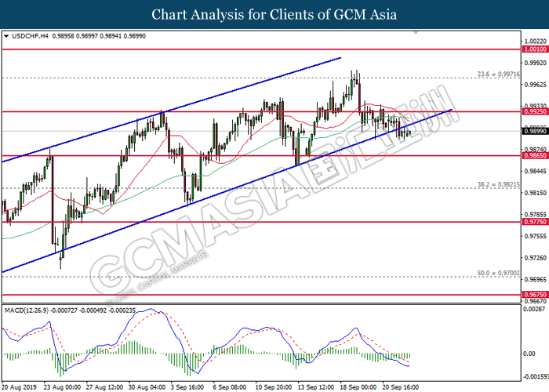Click the 0.97260 price scale value

point(536,258)
